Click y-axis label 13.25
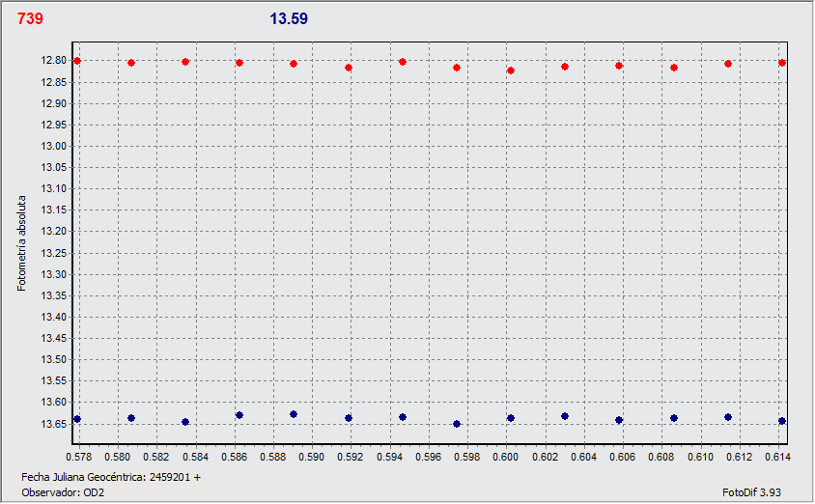This screenshot has width=815, height=504. point(54,253)
